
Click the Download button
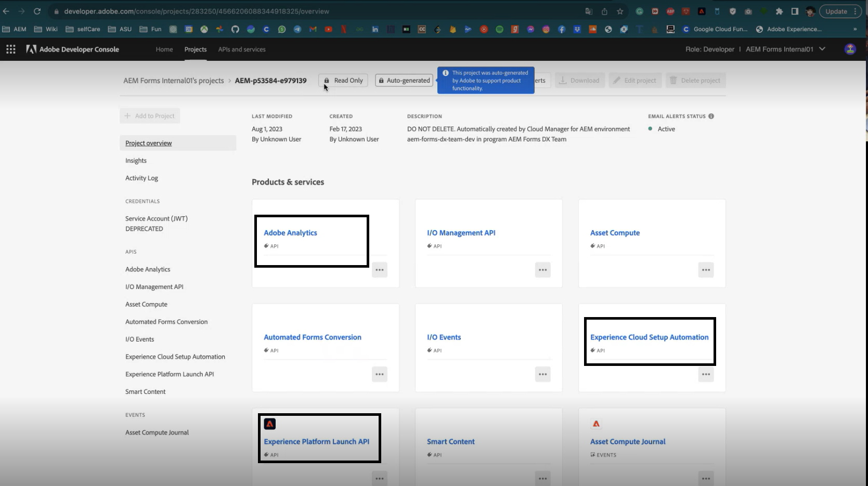[x=579, y=81]
